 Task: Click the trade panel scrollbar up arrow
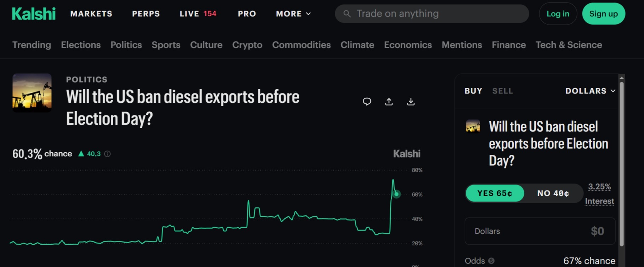coord(622,78)
